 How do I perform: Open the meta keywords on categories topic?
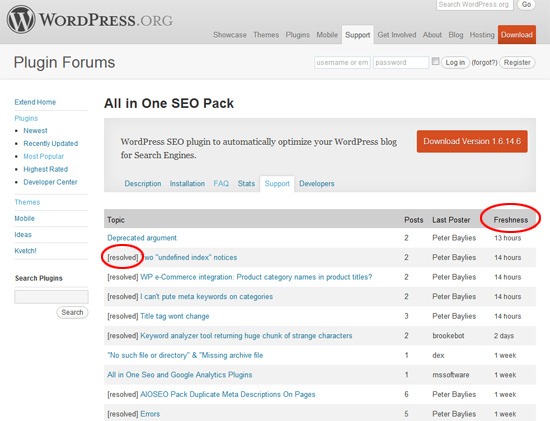(206, 297)
